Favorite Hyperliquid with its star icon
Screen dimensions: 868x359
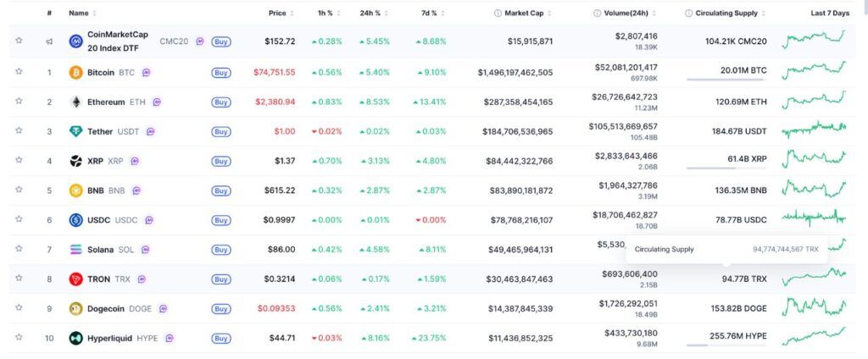[19, 338]
